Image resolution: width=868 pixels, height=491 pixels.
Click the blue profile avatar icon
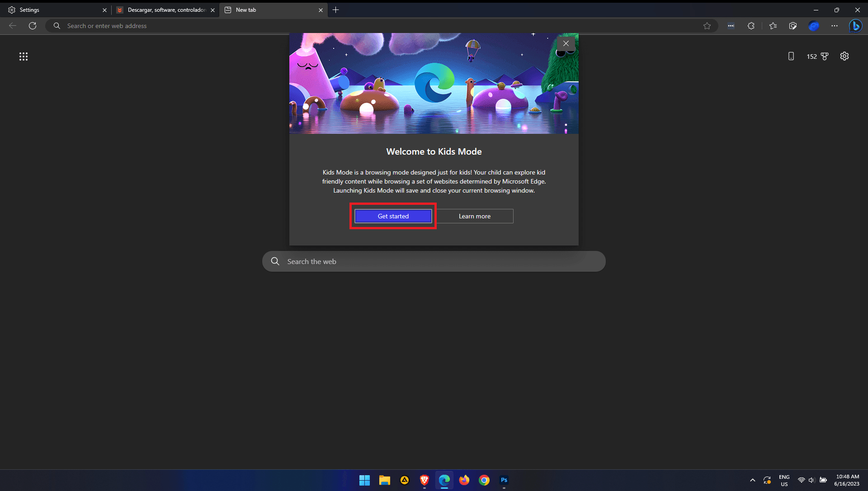pyautogui.click(x=814, y=26)
